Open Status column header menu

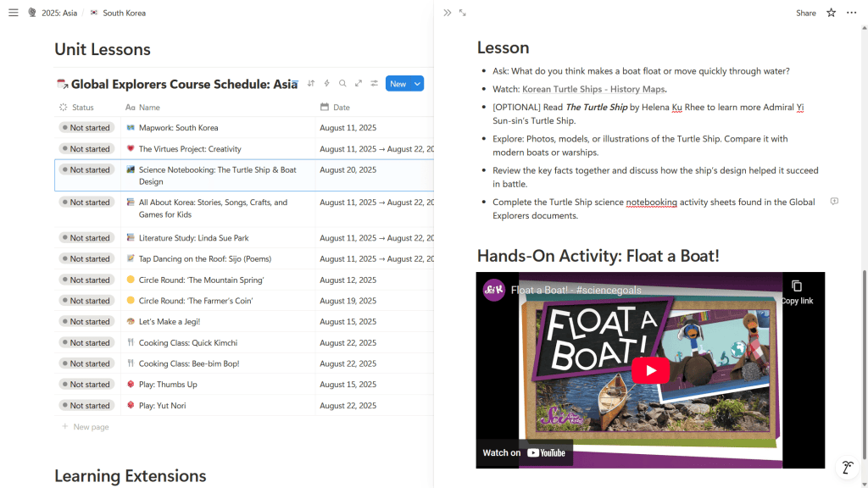[82, 108]
